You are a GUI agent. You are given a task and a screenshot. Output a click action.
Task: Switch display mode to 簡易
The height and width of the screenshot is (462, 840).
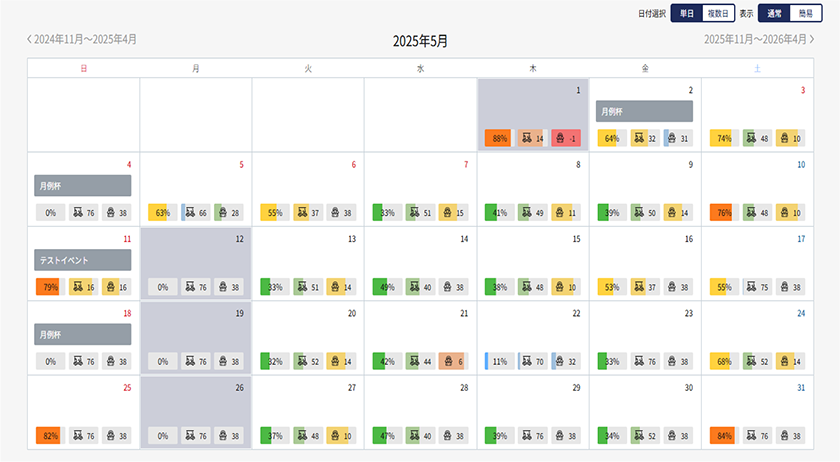[x=806, y=13]
